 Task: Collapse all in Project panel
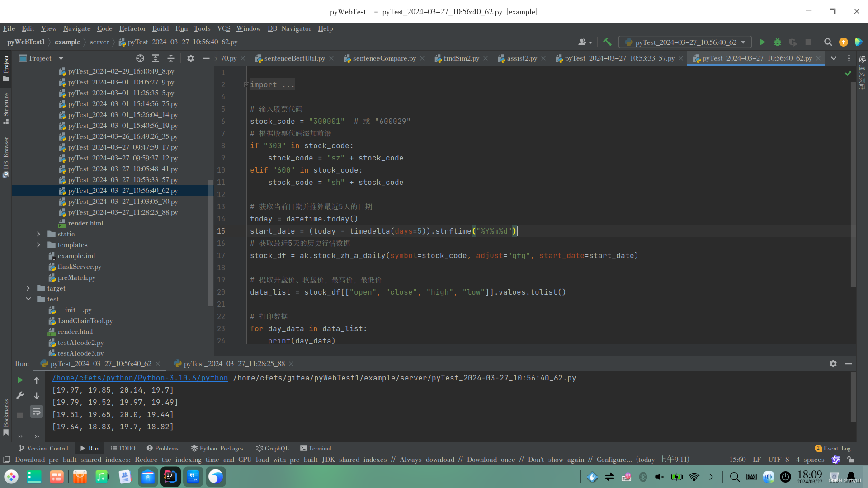pos(171,58)
